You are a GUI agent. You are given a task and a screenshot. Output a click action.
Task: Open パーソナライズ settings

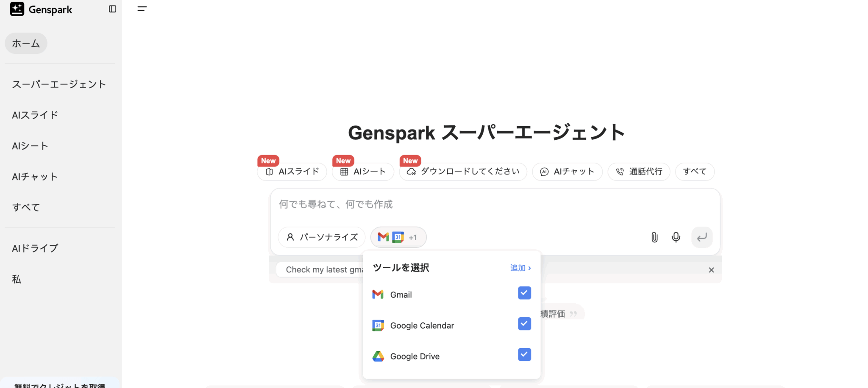321,237
